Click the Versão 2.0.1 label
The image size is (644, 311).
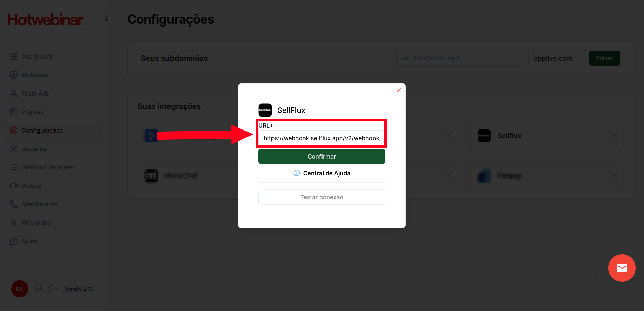pyautogui.click(x=79, y=289)
